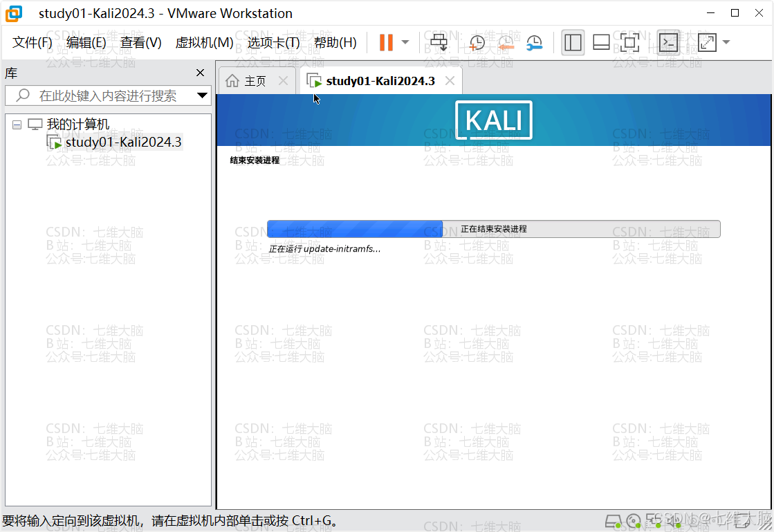Screen dimensions: 774x532
Task: Select study01-Kali2024.3 in the library tree
Action: pos(123,142)
